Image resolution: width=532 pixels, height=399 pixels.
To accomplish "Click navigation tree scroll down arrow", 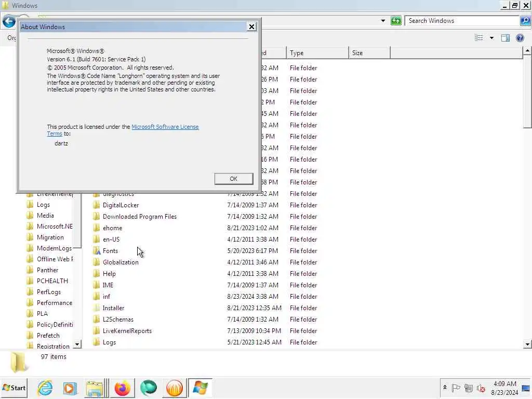I will tap(77, 344).
